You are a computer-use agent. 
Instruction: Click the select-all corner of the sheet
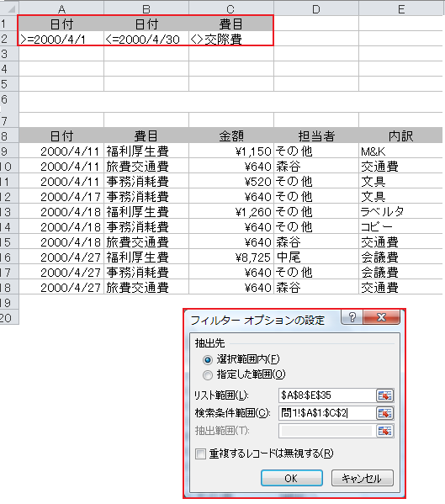[x=9, y=8]
